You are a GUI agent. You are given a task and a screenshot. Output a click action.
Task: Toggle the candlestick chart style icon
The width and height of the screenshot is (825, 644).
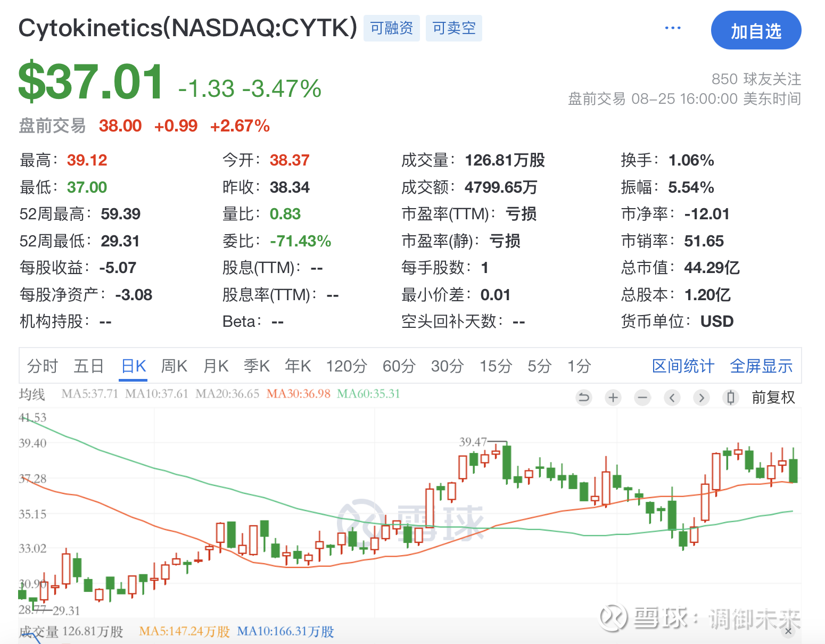[731, 398]
